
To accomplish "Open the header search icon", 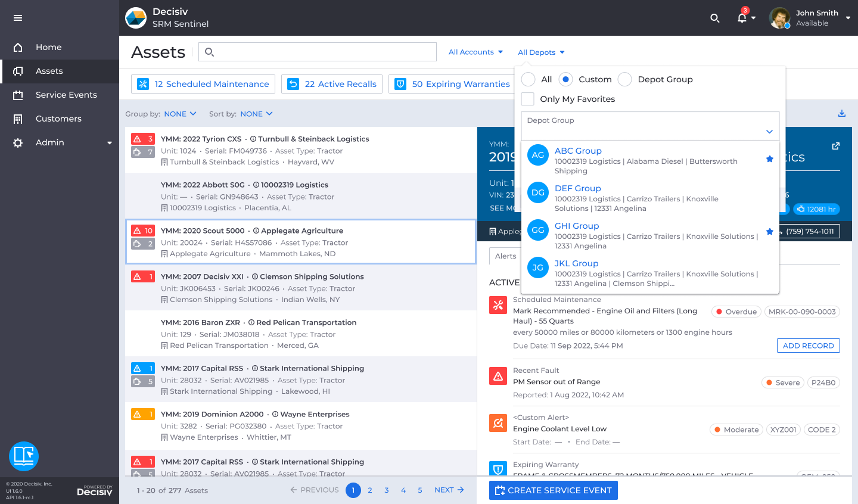I will (715, 18).
